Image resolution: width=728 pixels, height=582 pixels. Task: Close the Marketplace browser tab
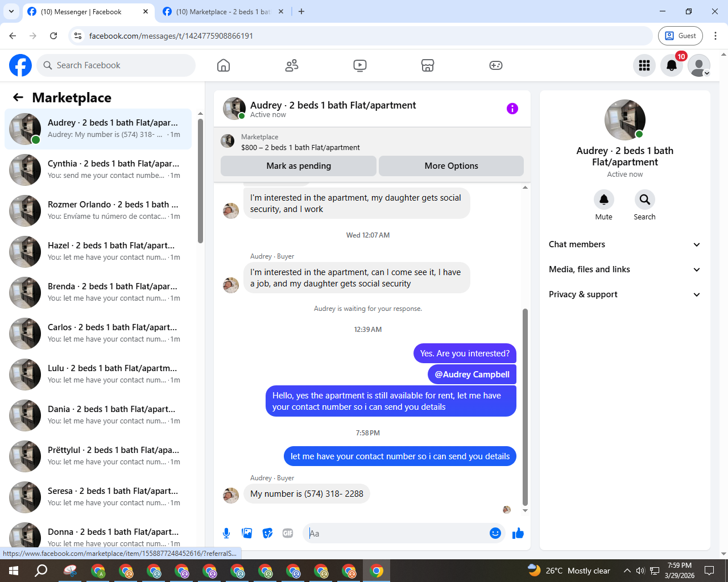coord(281,12)
